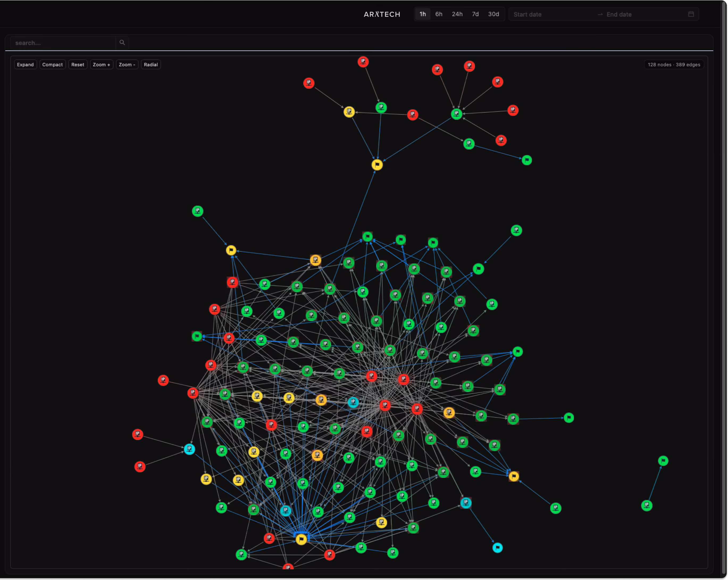
Task: Click the End date field
Action: [x=645, y=15]
